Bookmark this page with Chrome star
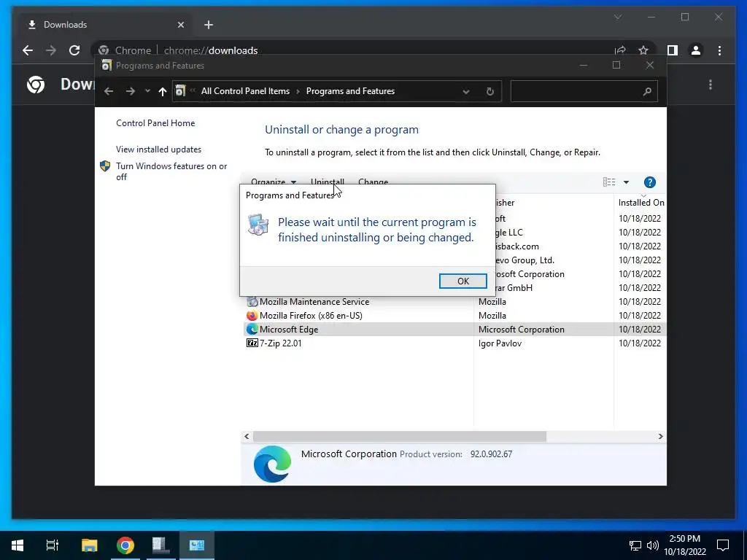This screenshot has height=560, width=747. tap(643, 50)
